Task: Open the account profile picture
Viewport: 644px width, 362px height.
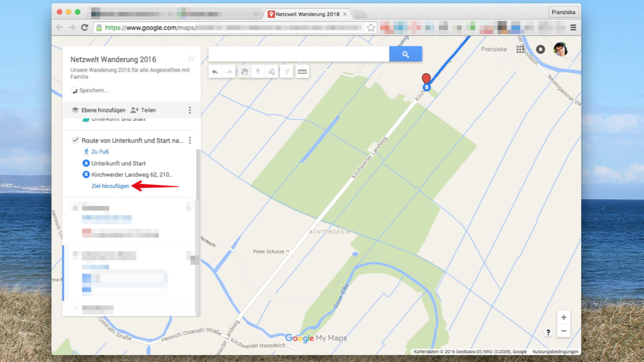Action: point(560,49)
